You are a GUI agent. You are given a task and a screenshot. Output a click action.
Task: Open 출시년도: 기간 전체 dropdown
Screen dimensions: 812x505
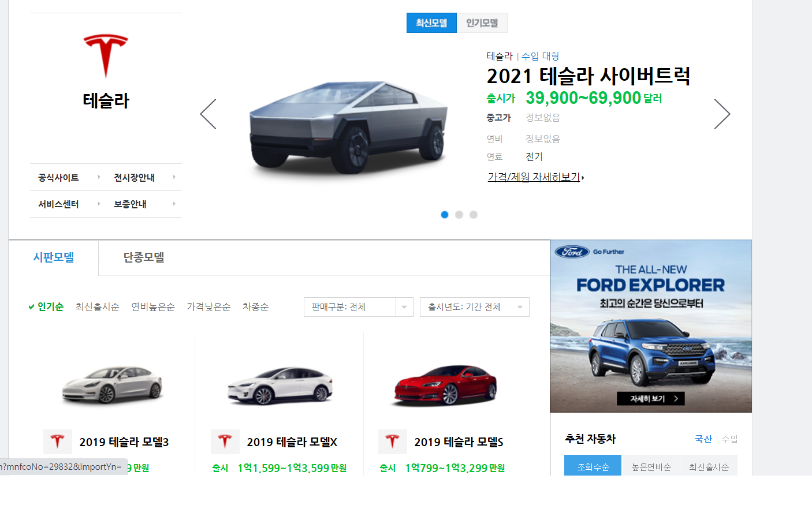(x=475, y=307)
